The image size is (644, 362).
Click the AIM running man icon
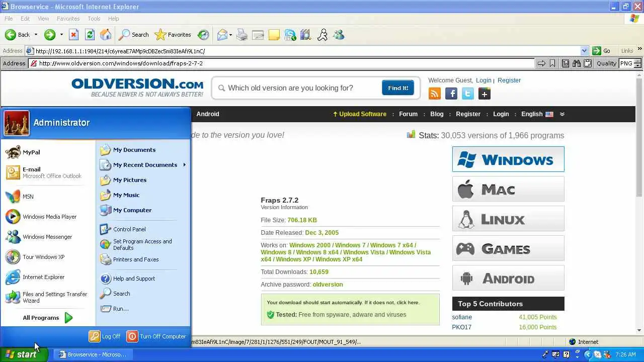click(x=323, y=35)
